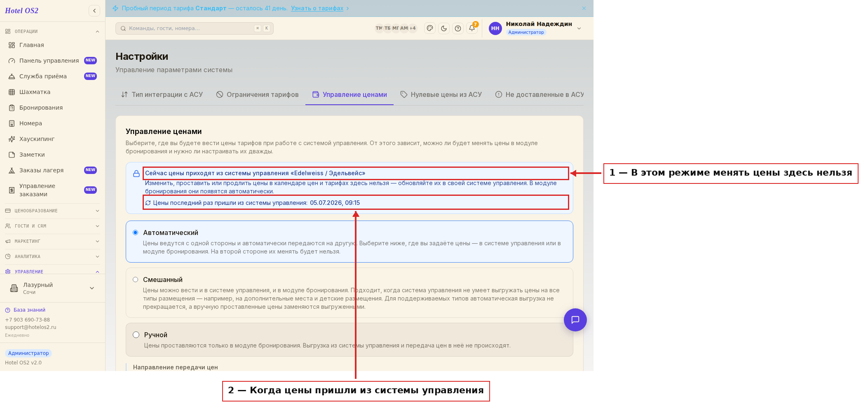Screen dimensions: 868x411
Task: Open the floating chat button
Action: click(575, 320)
